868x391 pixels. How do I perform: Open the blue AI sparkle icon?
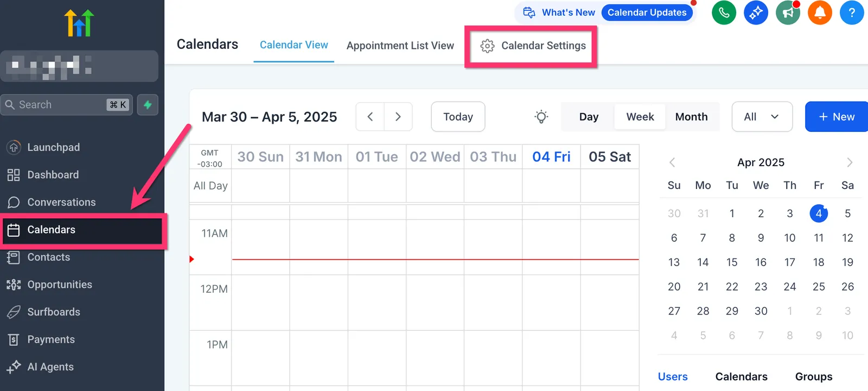(x=756, y=12)
